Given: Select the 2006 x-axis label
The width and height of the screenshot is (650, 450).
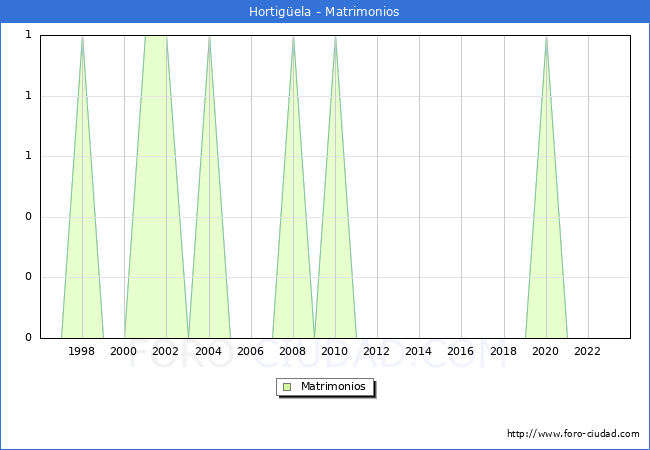Looking at the screenshot, I should pyautogui.click(x=250, y=351).
